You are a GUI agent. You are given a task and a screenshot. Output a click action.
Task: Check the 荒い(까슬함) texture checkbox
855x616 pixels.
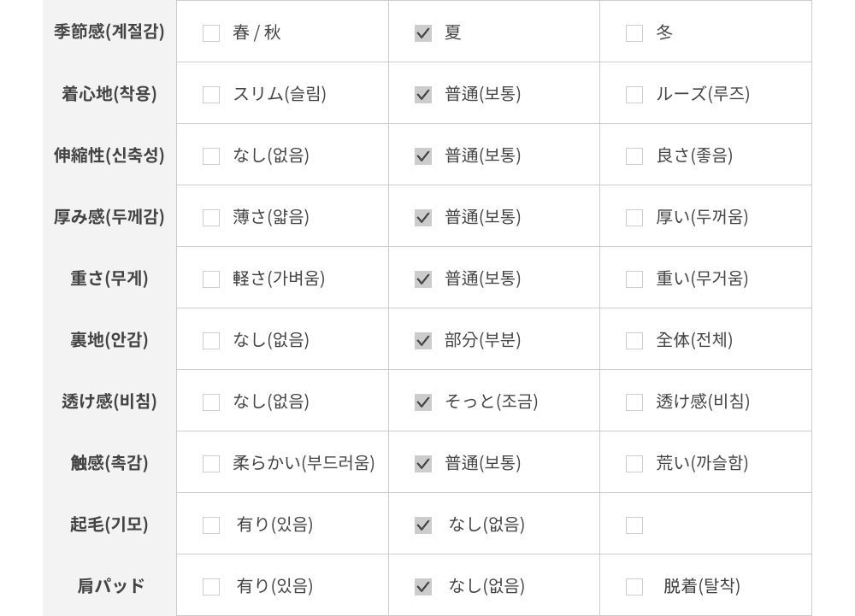point(634,464)
